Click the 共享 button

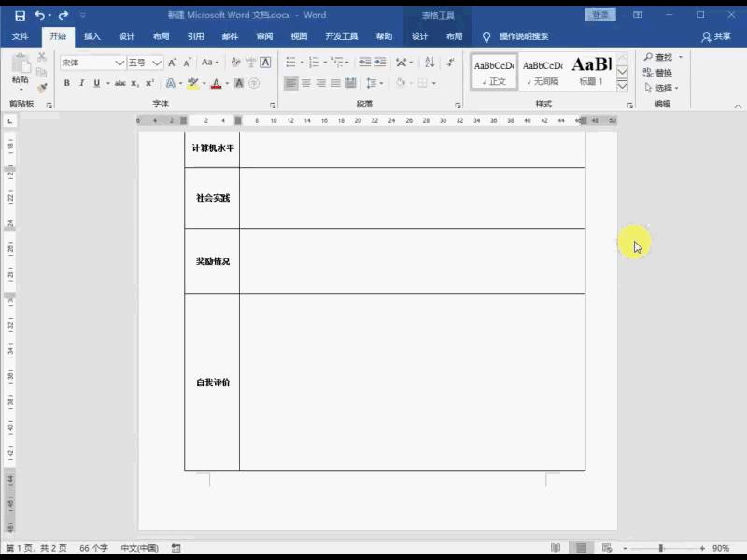[715, 36]
